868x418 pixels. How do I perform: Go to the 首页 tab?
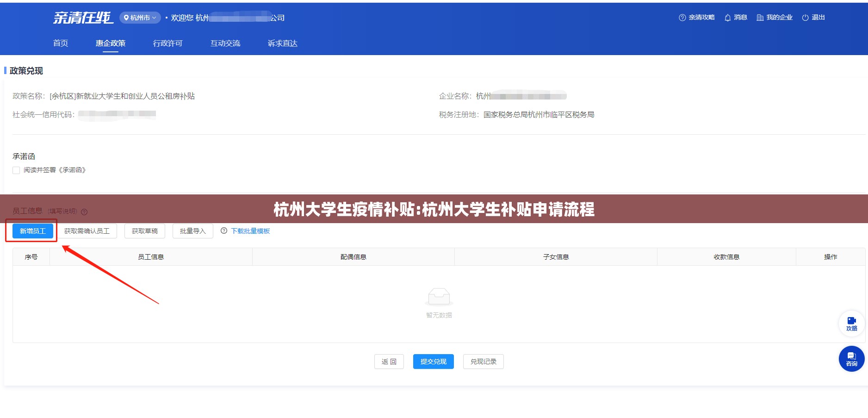(x=61, y=43)
